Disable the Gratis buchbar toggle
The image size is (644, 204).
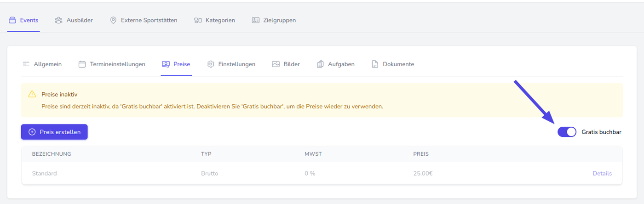click(x=567, y=132)
